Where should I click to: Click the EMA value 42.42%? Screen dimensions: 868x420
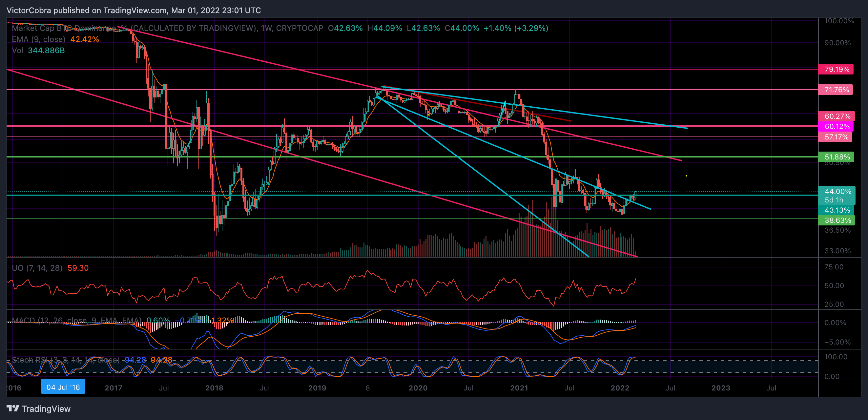[x=85, y=39]
